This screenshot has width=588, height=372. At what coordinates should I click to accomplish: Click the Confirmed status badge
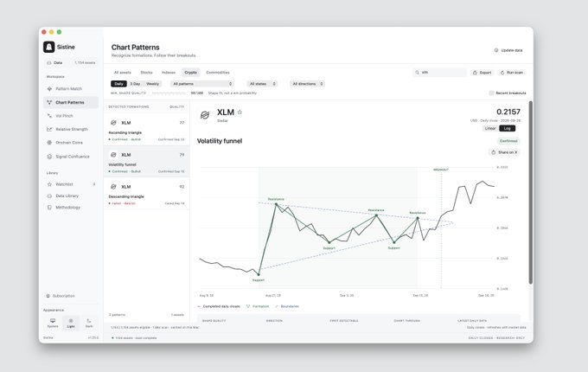508,141
